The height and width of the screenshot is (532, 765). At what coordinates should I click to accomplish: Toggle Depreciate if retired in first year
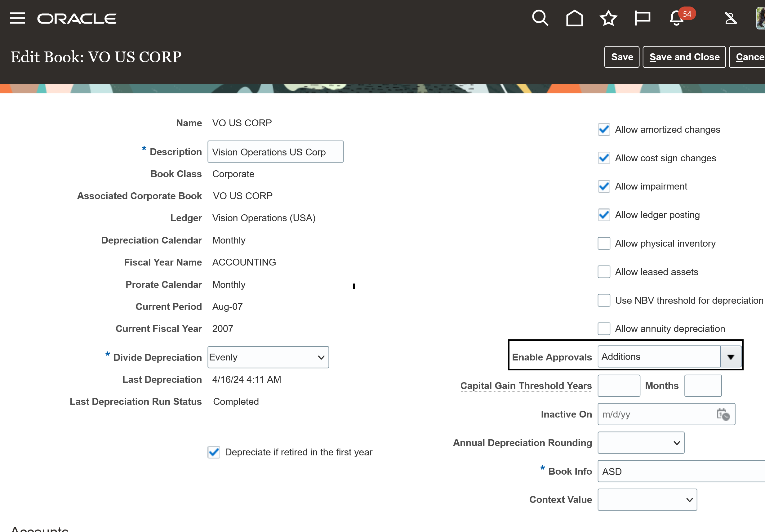tap(214, 452)
